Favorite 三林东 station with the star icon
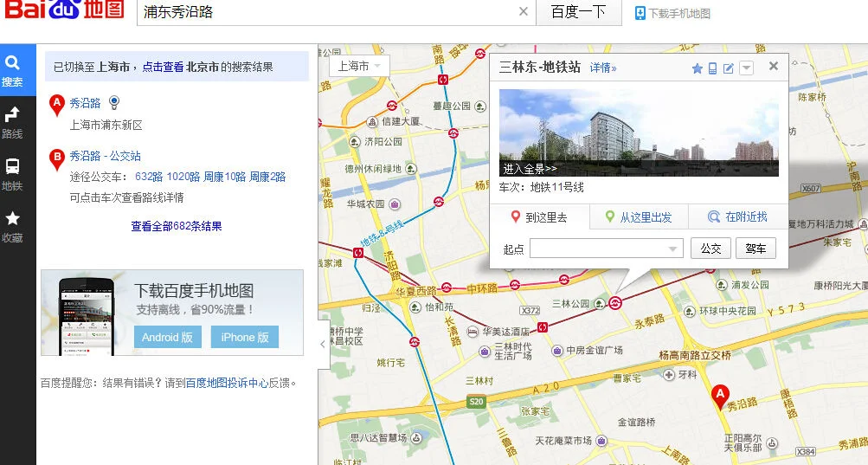 [x=697, y=68]
